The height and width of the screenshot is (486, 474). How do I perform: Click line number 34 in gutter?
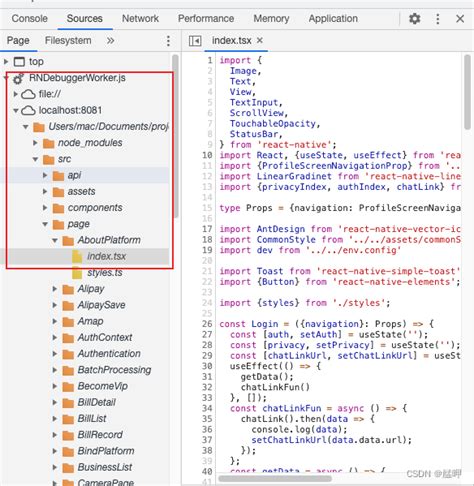[207, 408]
